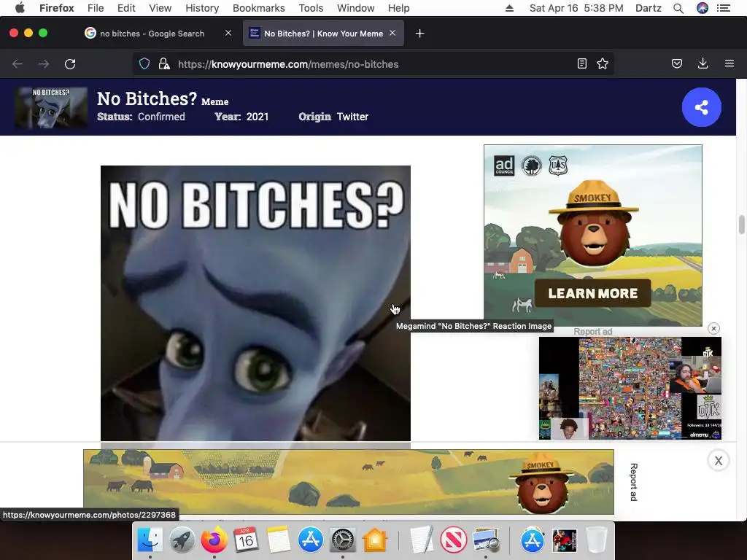Open the File menu
Screen dimensions: 747x560
pos(96,8)
